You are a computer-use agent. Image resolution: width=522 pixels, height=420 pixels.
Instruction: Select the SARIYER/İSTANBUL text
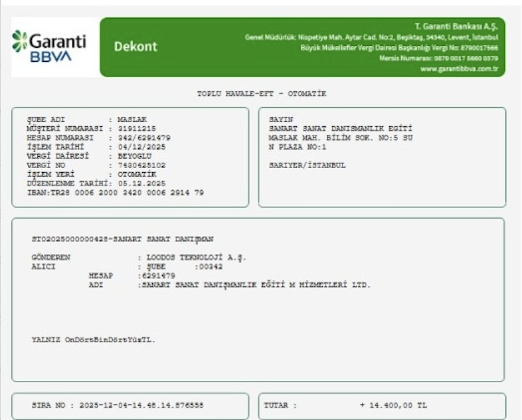[307, 165]
